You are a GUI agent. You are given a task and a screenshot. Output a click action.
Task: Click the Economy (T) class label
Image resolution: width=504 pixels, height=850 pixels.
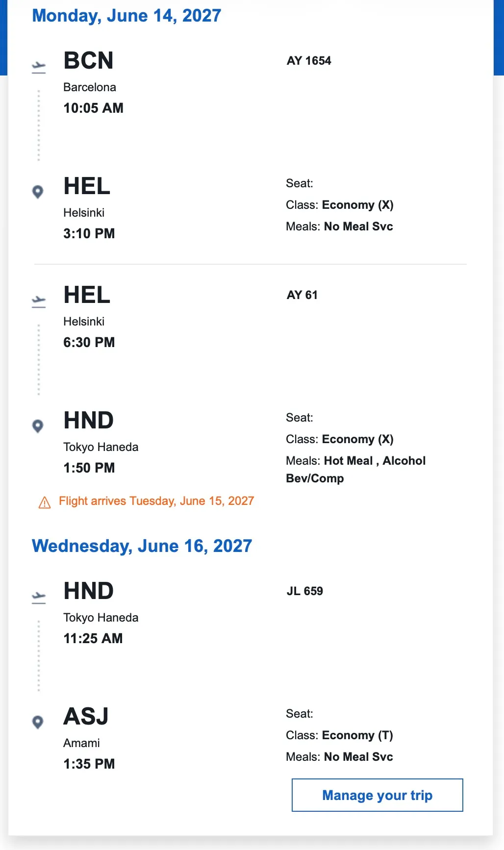(x=357, y=735)
